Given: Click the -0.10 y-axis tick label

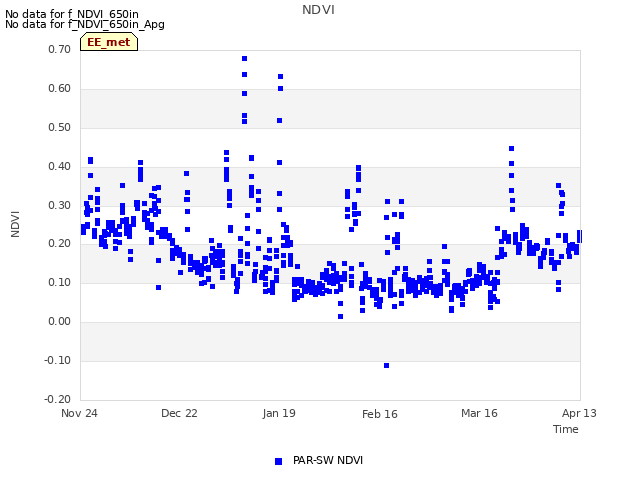Looking at the screenshot, I should (58, 360).
